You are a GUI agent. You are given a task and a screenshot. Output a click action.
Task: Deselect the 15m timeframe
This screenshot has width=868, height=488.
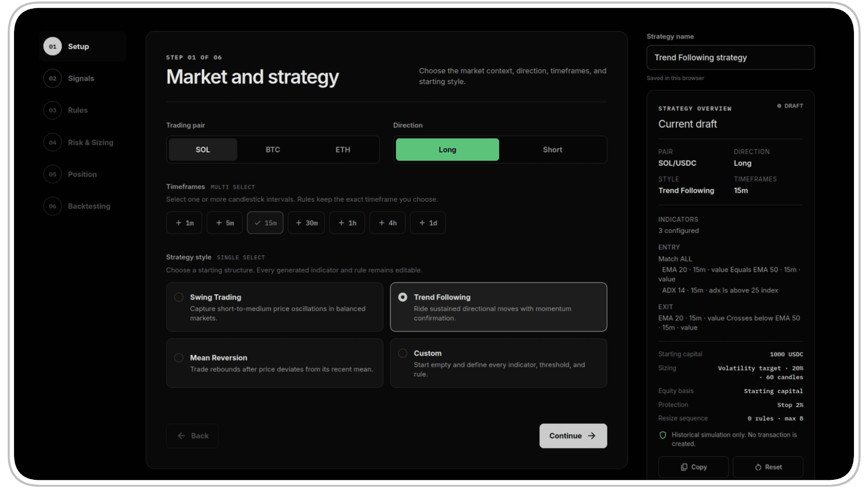[265, 223]
